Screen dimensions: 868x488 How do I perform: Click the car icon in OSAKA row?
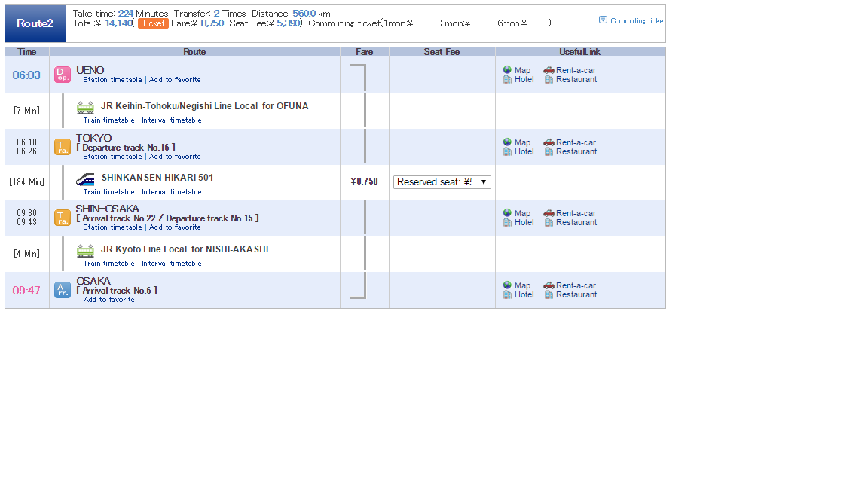click(549, 285)
